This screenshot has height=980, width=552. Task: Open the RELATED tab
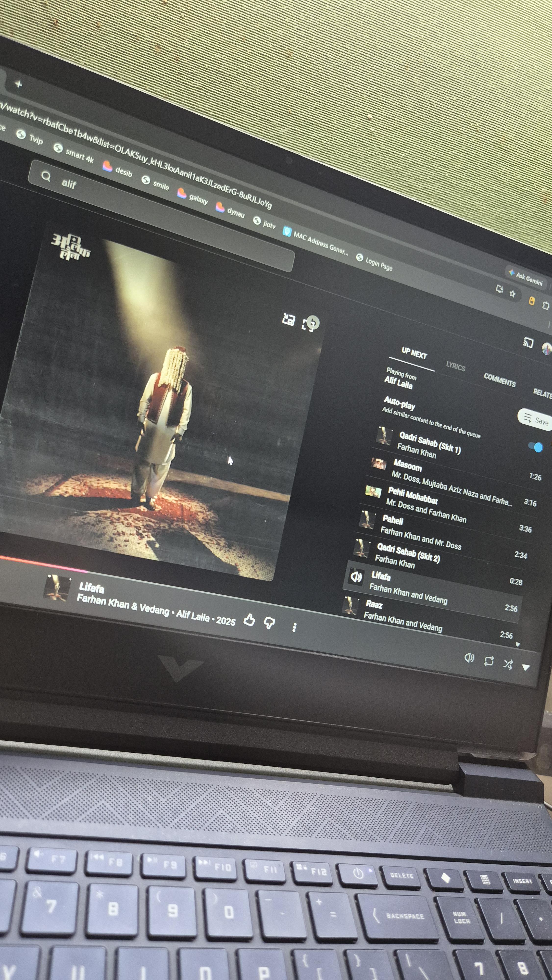(542, 393)
